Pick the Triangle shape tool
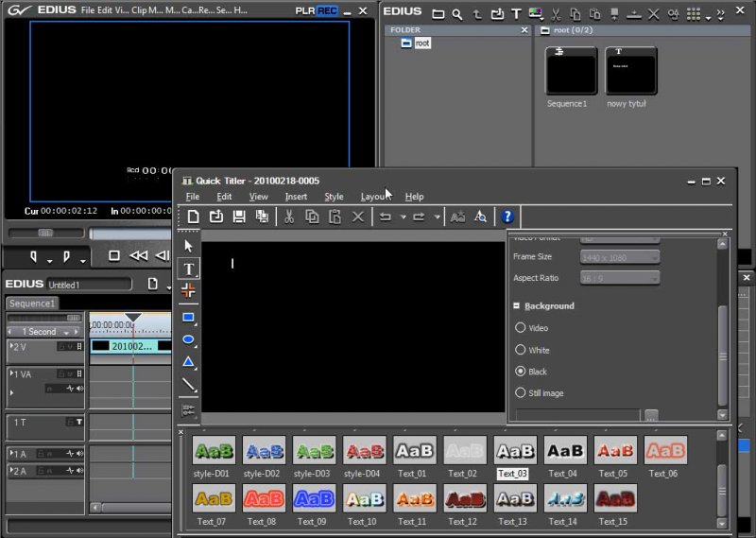This screenshot has width=756, height=538. 189,362
